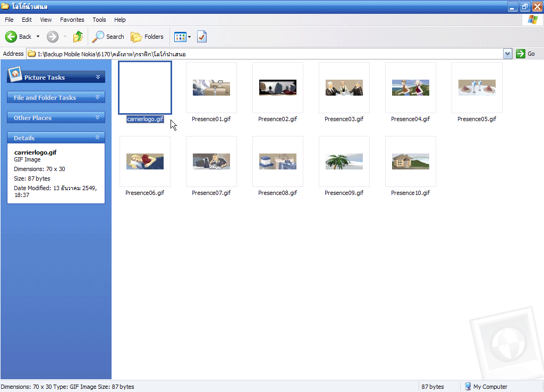The width and height of the screenshot is (544, 392).
Task: Expand the Address bar dropdown
Action: pos(507,54)
